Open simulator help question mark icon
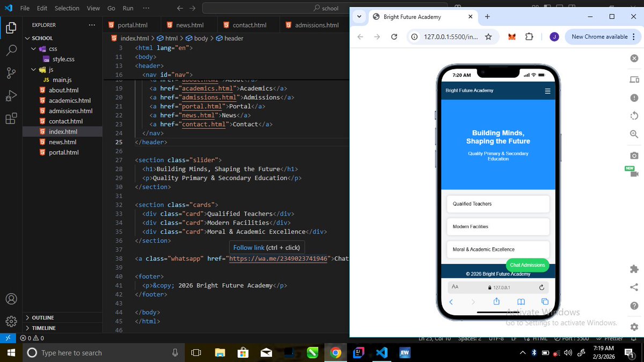The height and width of the screenshot is (362, 644). point(634,305)
